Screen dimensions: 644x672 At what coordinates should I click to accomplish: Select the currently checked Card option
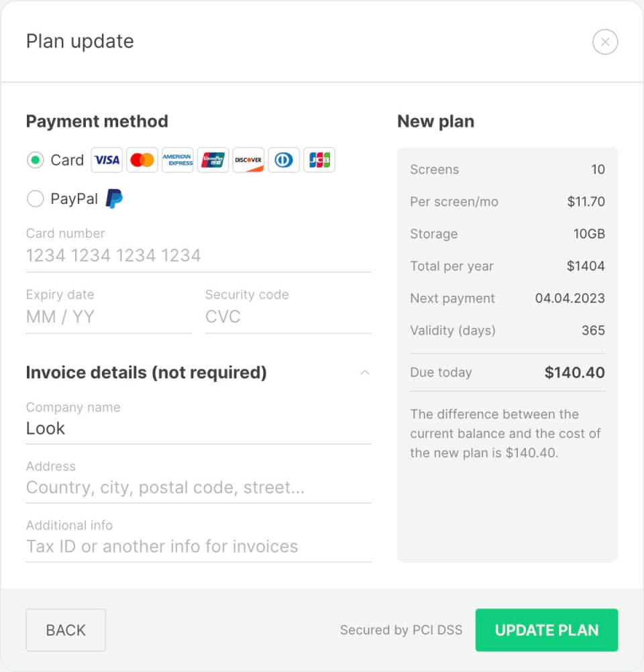tap(34, 160)
